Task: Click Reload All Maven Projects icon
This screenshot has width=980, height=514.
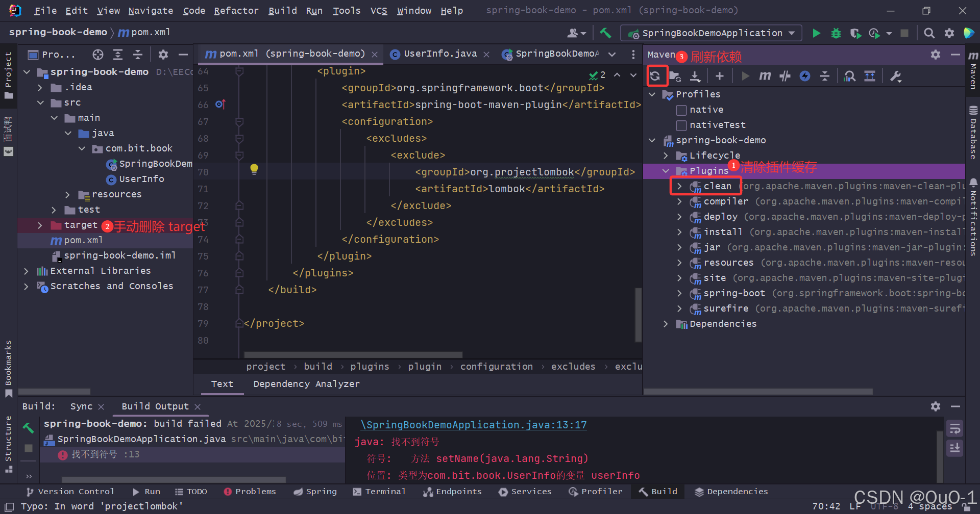Action: tap(655, 76)
